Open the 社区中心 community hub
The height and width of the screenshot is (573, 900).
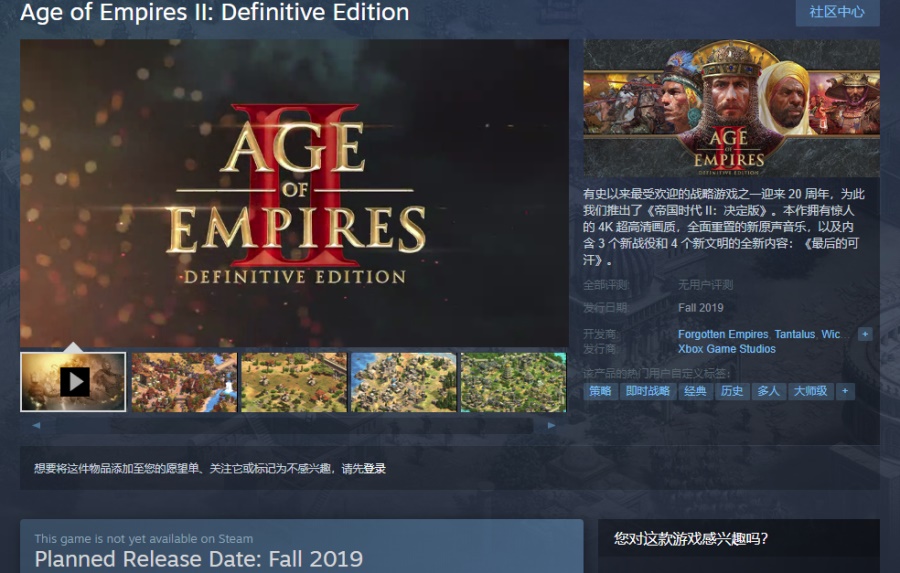click(837, 12)
